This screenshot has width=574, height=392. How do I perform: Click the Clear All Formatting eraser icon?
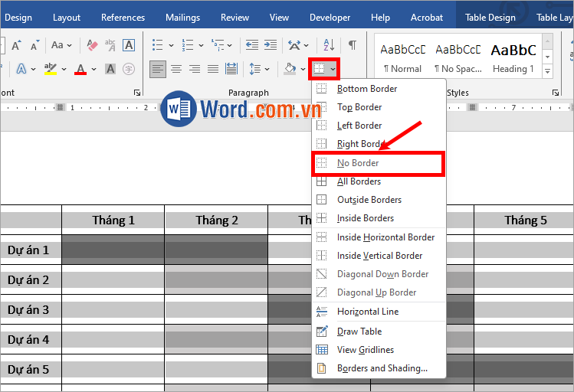click(93, 45)
